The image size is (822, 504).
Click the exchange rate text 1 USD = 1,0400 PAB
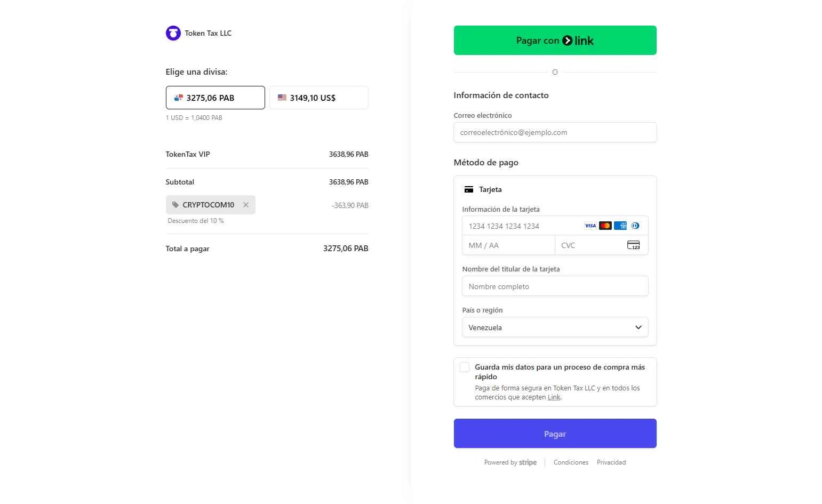(194, 118)
